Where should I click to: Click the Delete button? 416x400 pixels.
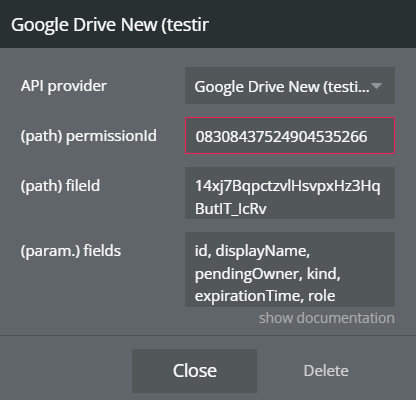pyautogui.click(x=326, y=371)
